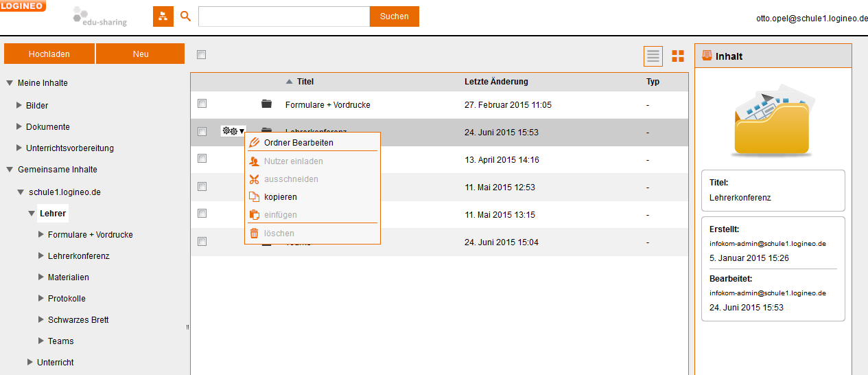Click trash icon beside löschen

click(x=255, y=234)
